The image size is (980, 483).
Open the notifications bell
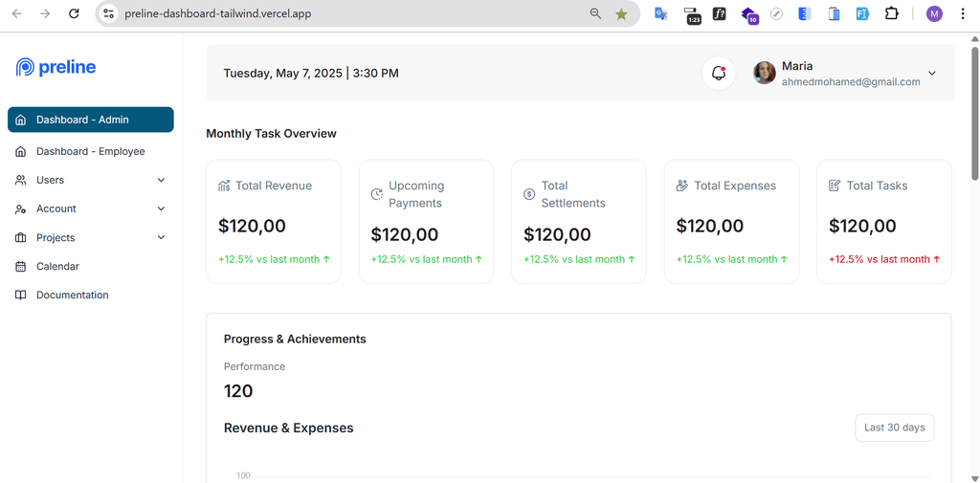pyautogui.click(x=719, y=73)
